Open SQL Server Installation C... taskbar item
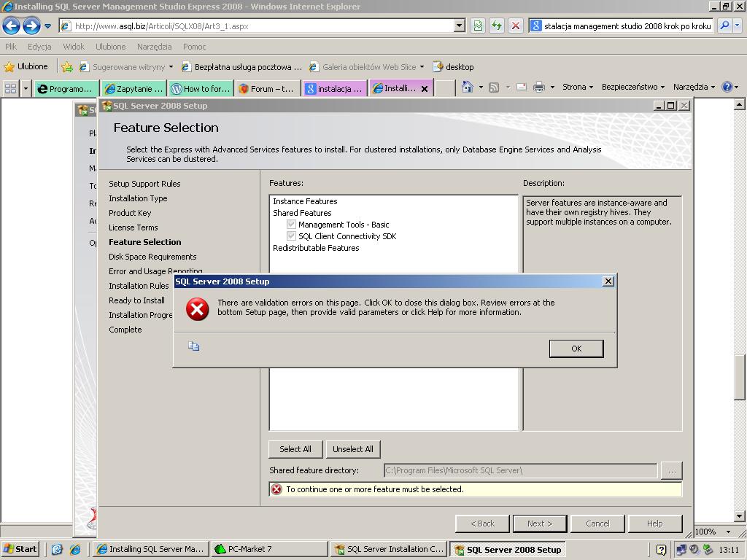 [x=389, y=549]
